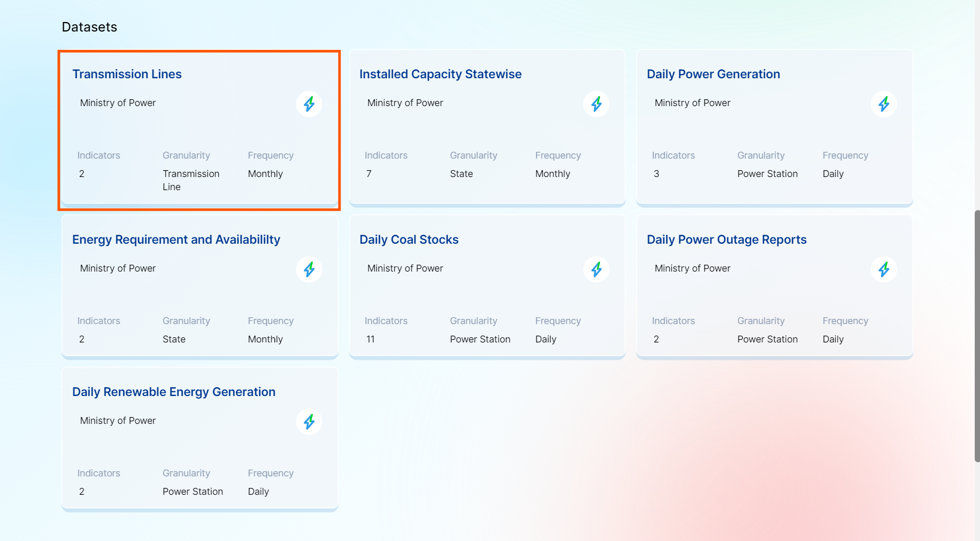Click the lightning icon on Daily Power Generation

[x=883, y=104]
